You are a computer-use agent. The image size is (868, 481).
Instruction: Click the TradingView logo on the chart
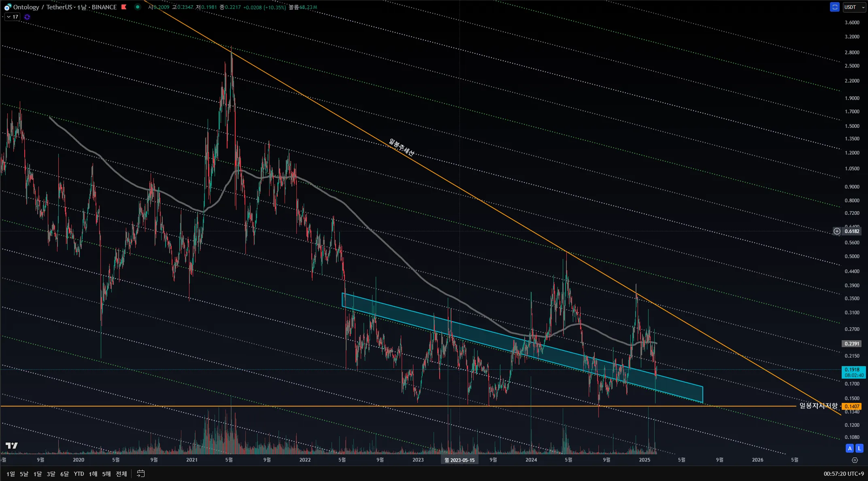12,445
